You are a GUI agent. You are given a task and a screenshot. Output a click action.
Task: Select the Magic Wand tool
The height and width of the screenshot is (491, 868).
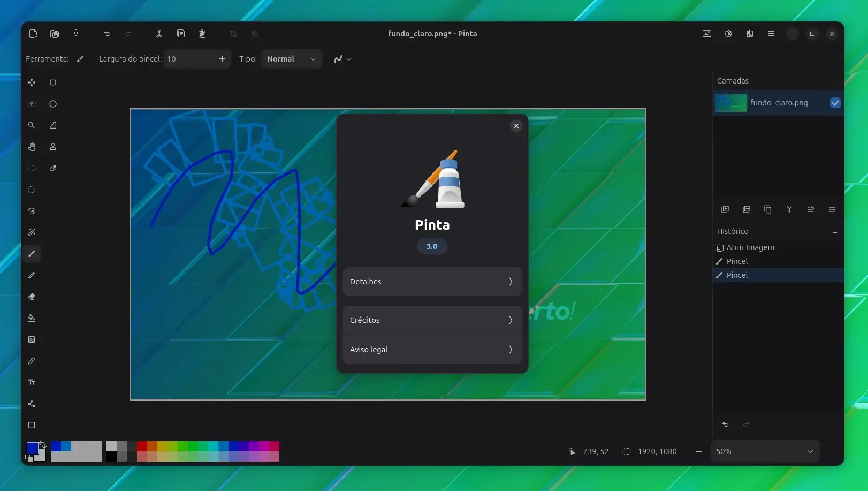coord(32,232)
